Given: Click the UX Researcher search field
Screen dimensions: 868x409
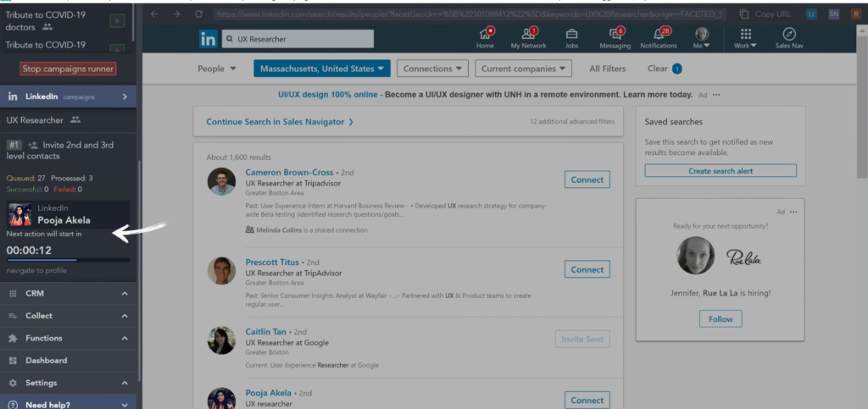Looking at the screenshot, I should 297,39.
